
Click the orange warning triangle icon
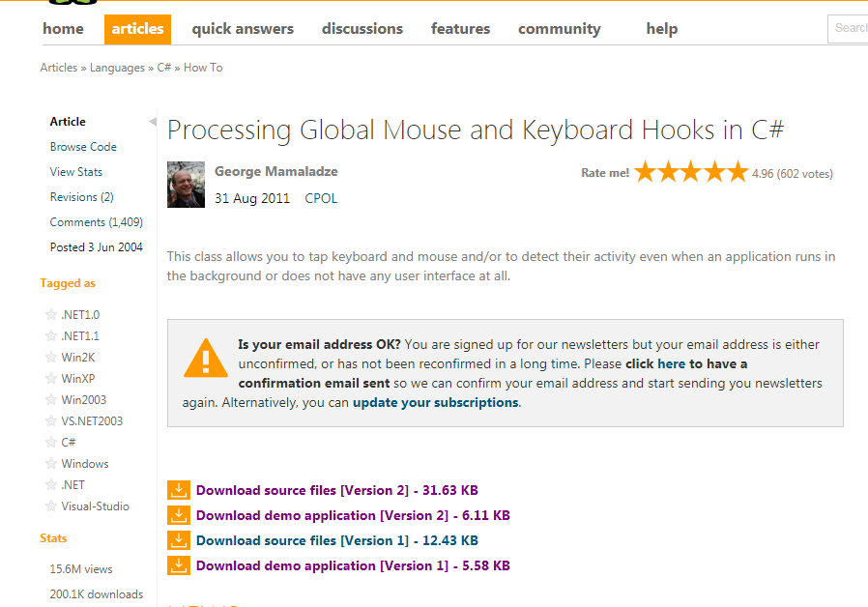(x=205, y=358)
